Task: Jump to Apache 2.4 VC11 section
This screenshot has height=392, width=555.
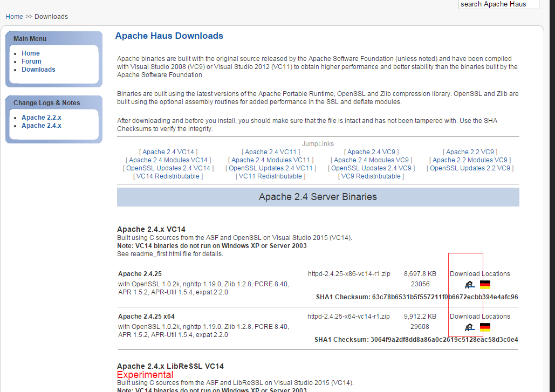Action: 271,152
